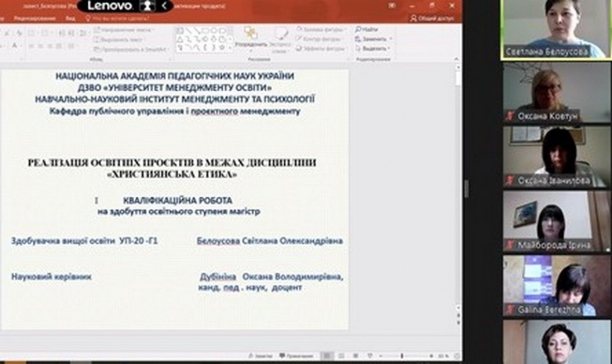The width and height of the screenshot is (612, 364).
Task: Toggle Notes (Заметки) pane in status bar
Action: (x=261, y=356)
